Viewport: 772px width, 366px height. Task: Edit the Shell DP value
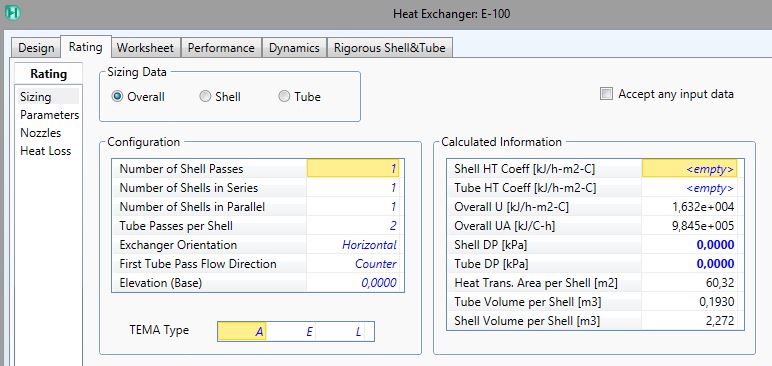(x=689, y=245)
